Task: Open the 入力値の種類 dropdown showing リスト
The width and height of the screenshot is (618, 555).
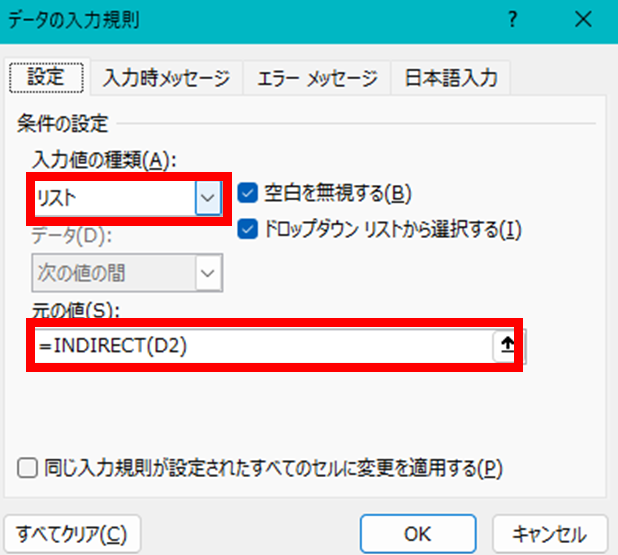Action: [207, 198]
